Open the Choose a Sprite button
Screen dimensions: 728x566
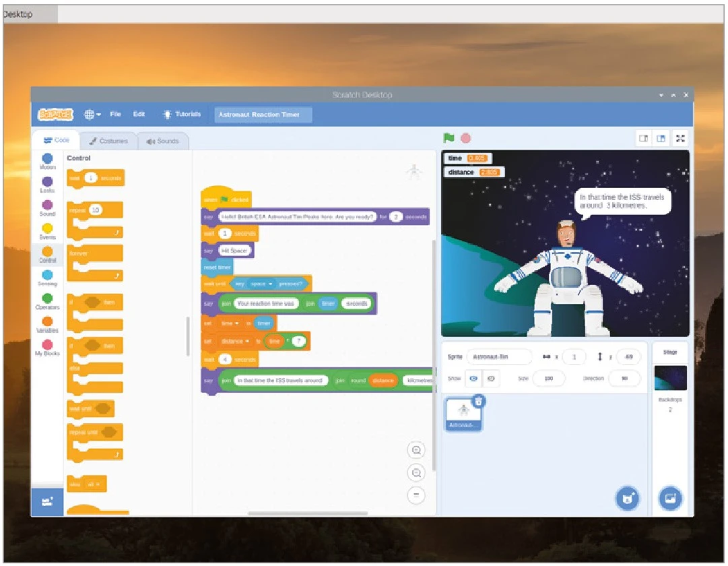pyautogui.click(x=627, y=499)
